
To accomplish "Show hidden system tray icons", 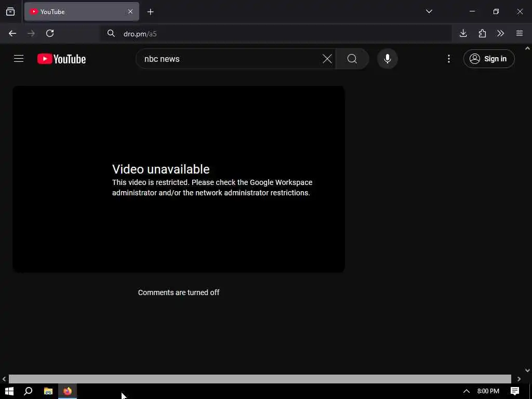I will (467, 391).
